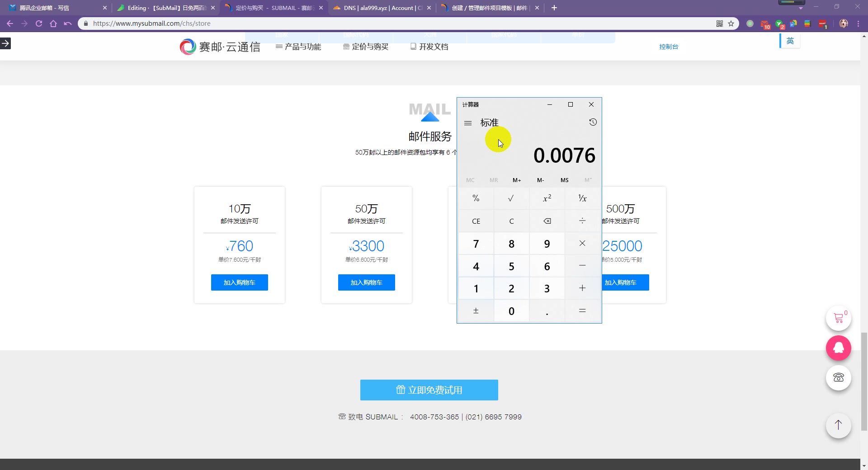Switch to the Editing SubMail tab

pyautogui.click(x=167, y=8)
